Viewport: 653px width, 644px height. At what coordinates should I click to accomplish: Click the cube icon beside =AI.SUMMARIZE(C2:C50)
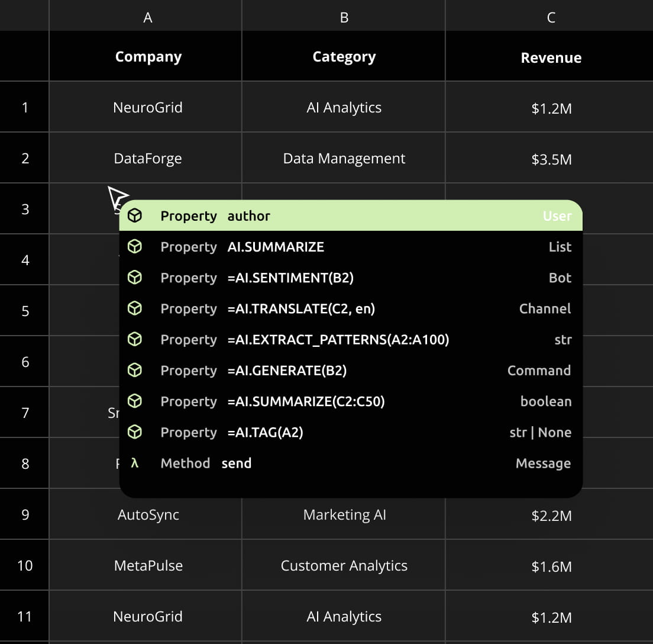click(134, 401)
